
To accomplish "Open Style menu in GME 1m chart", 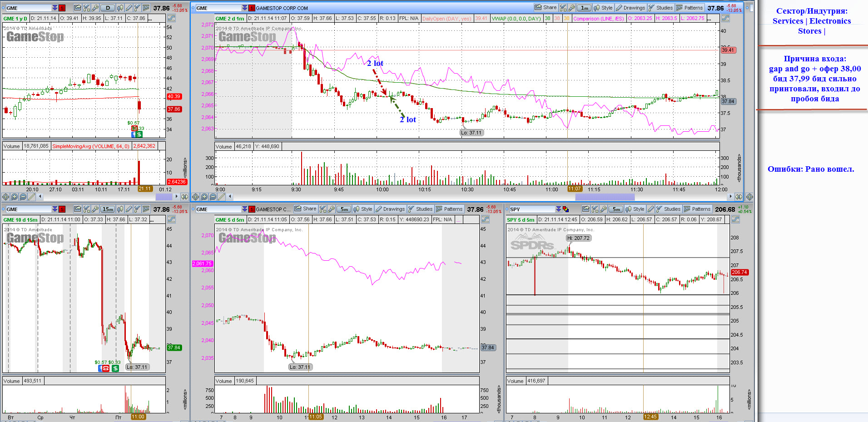I will click(x=603, y=8).
